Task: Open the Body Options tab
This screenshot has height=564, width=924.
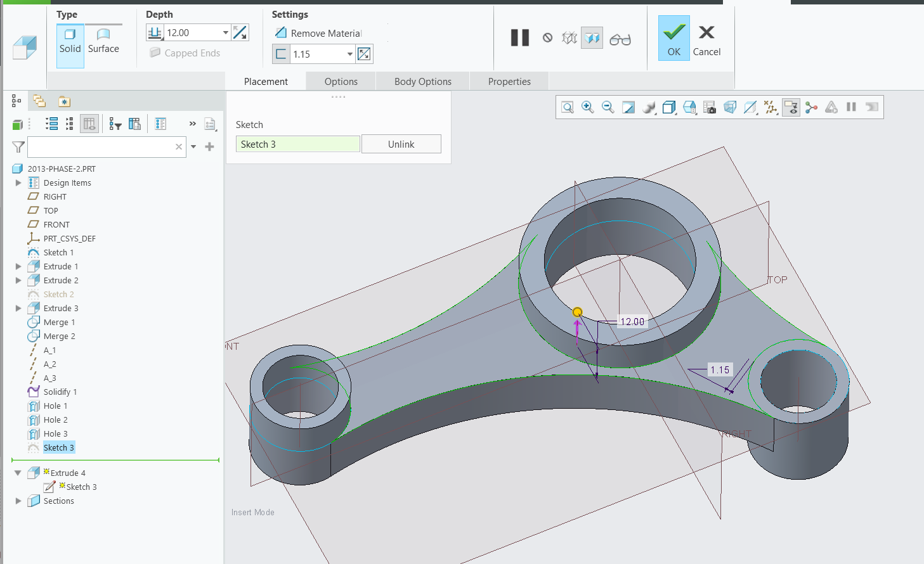Action: [x=422, y=81]
